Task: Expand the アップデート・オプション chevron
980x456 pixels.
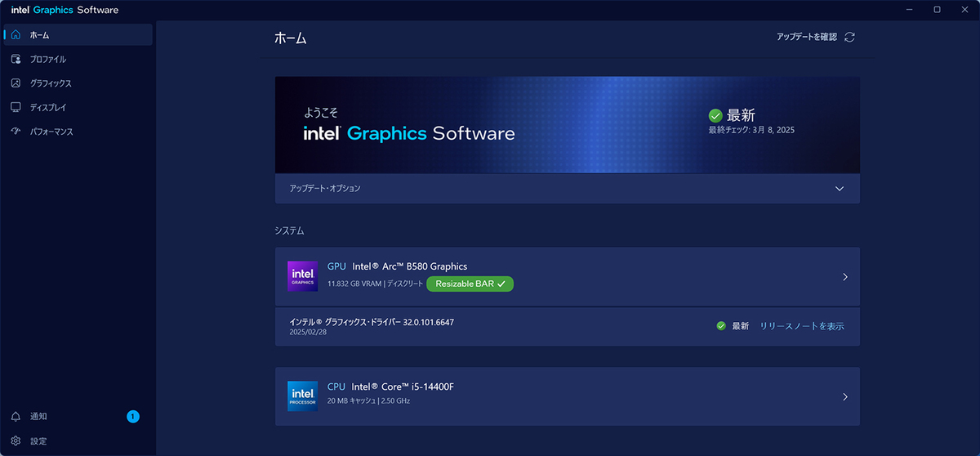Action: click(840, 188)
